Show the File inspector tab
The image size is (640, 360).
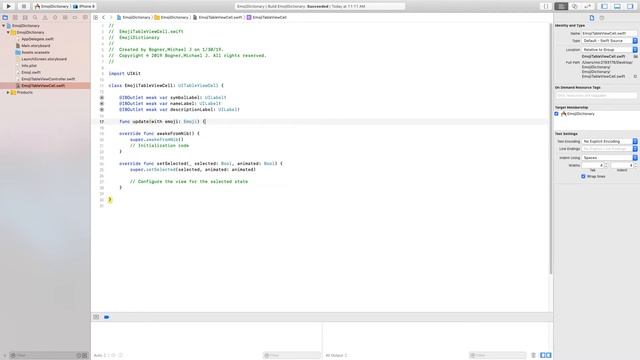pyautogui.click(x=592, y=18)
